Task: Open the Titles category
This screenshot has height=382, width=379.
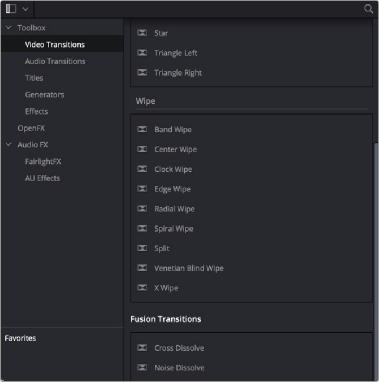Action: tap(34, 78)
